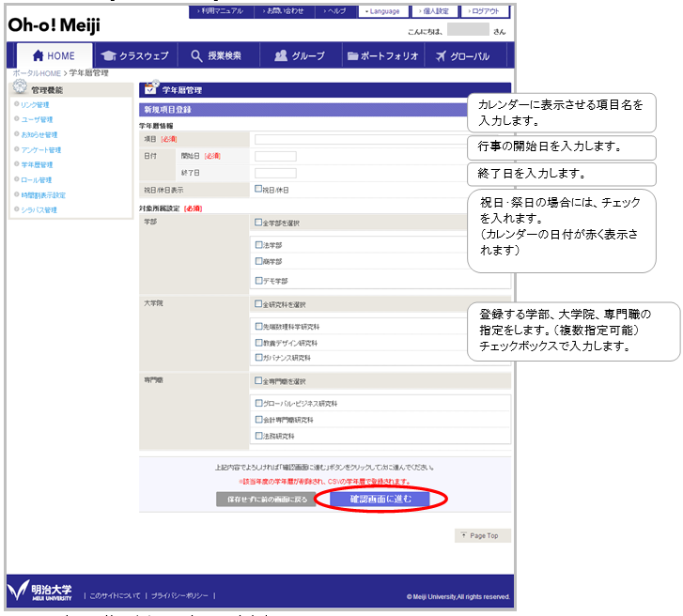Screen dimensions: 683x616
Task: Check the 会計専門職研究科 checkbox
Action: coord(258,419)
